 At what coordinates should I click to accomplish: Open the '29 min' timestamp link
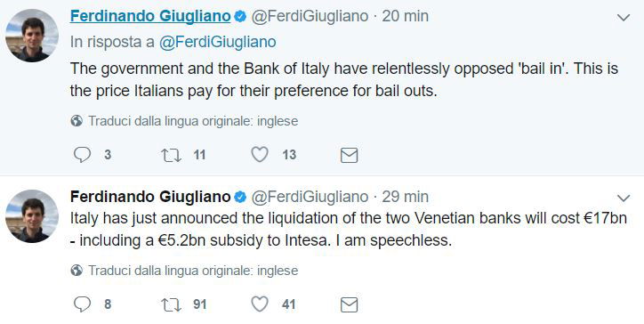406,197
